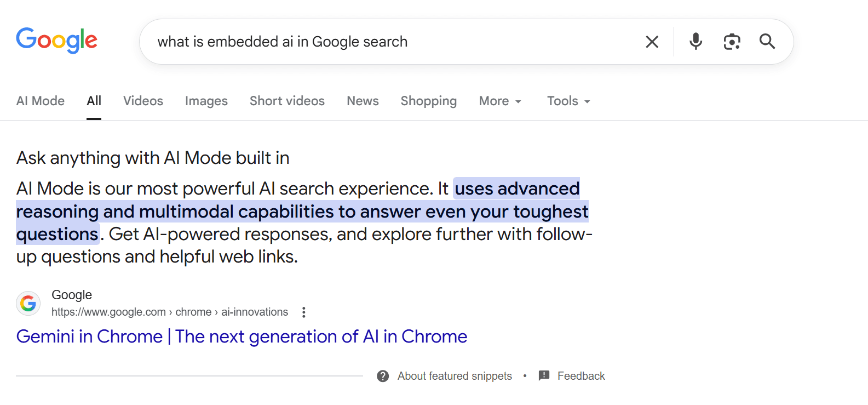The image size is (868, 405).
Task: Switch to the Images tab
Action: click(x=206, y=101)
